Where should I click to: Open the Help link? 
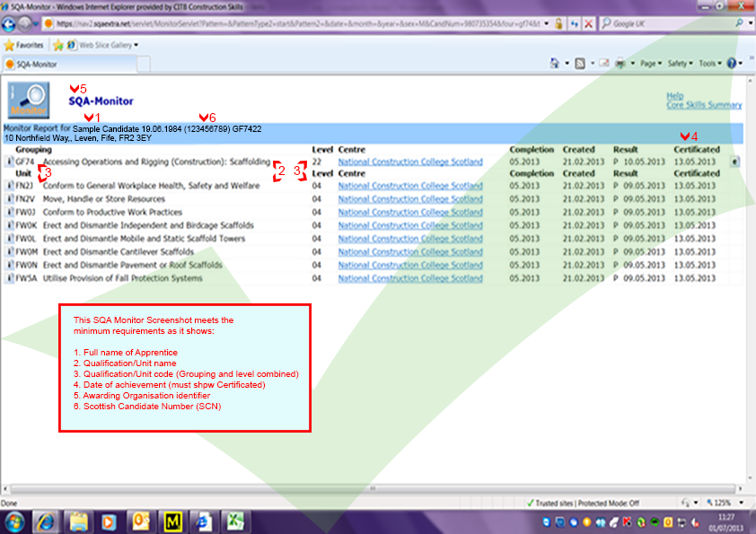tap(674, 95)
